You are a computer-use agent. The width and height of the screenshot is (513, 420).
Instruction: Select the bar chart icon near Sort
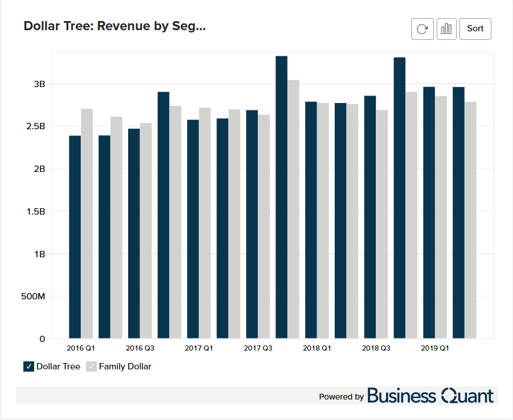pyautogui.click(x=446, y=28)
